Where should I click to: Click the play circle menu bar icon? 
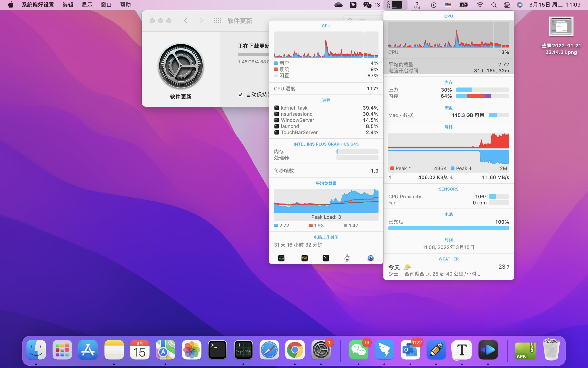tap(433, 5)
